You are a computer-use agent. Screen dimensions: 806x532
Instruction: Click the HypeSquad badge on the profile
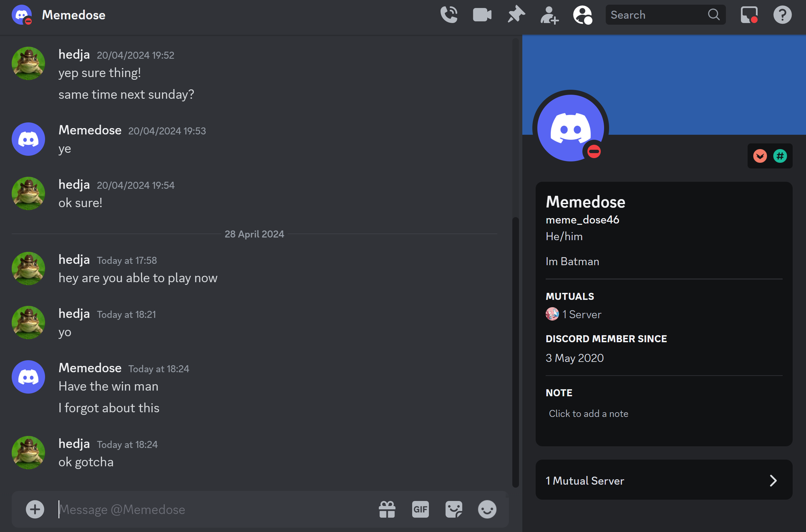click(x=760, y=156)
